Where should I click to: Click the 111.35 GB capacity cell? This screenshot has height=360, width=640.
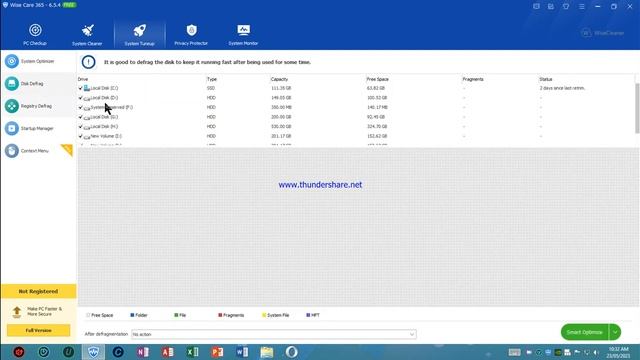coord(281,88)
